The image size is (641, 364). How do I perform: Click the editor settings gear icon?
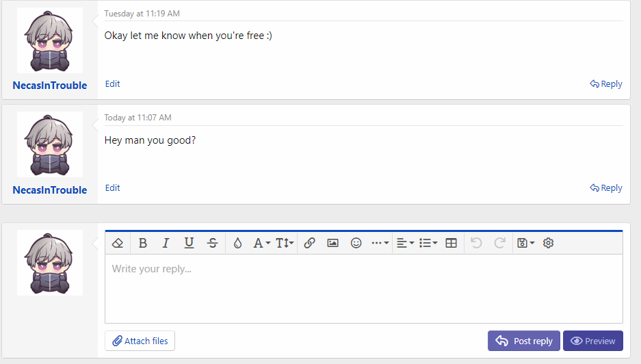coord(548,243)
